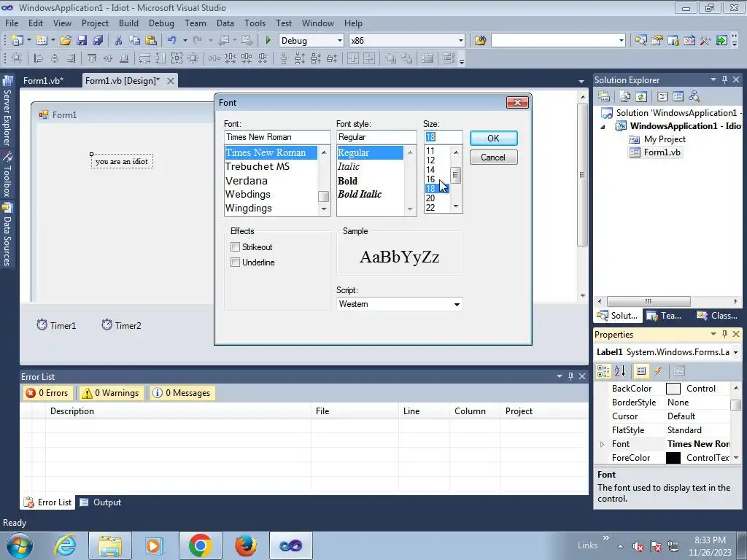The image size is (747, 560).
Task: Open the Build menu
Action: tap(128, 23)
